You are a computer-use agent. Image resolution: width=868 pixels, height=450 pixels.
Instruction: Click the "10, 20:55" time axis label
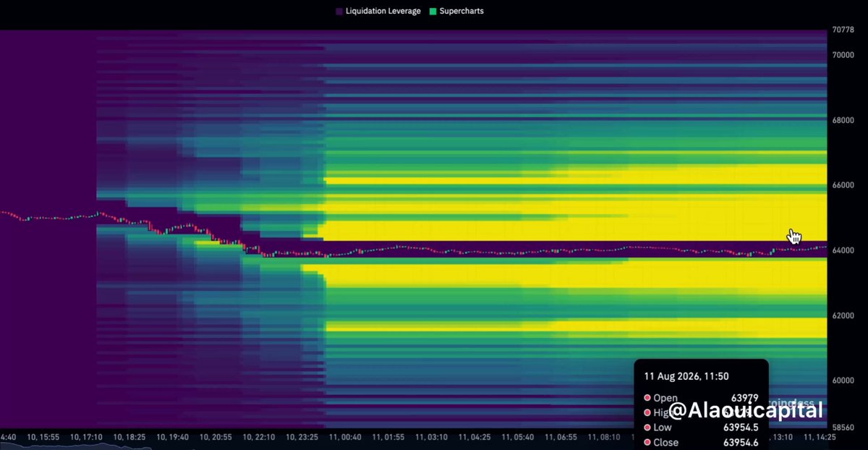218,437
